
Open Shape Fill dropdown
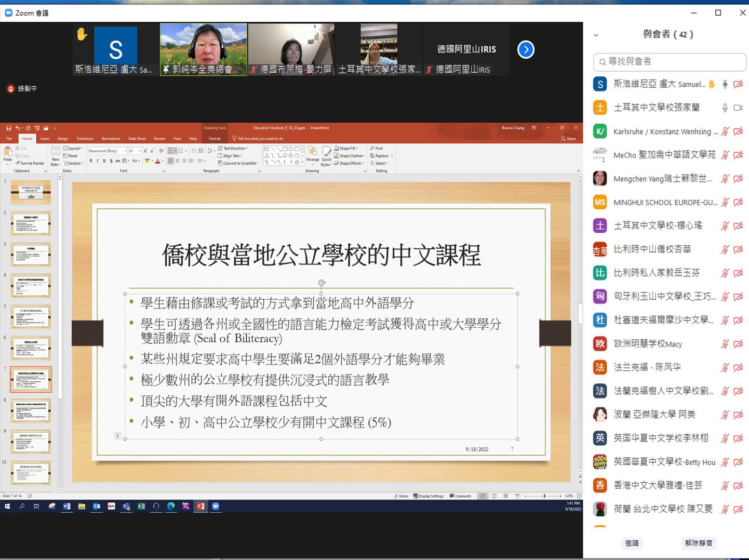point(346,148)
